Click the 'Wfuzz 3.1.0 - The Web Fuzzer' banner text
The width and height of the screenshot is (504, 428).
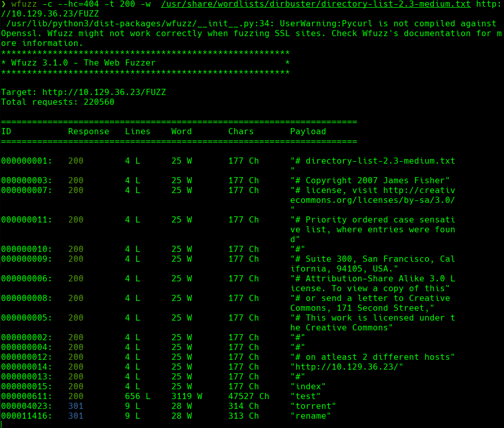tap(83, 62)
